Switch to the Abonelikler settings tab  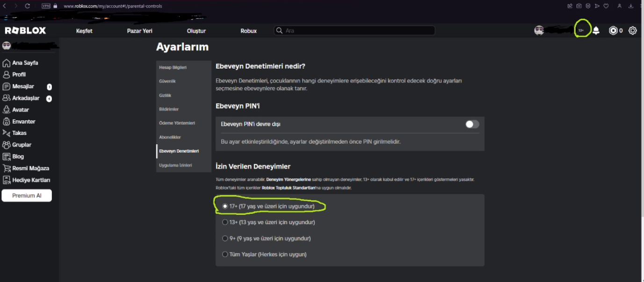pos(184,137)
